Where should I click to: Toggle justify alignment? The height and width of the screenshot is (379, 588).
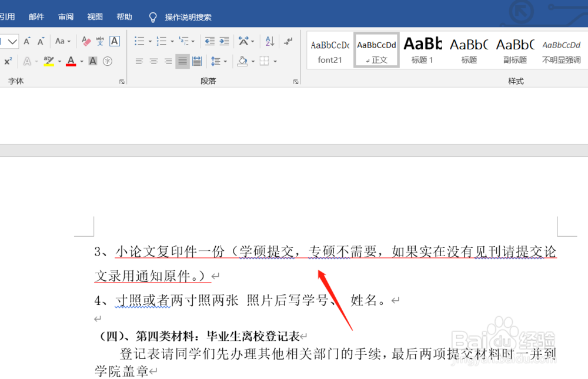pyautogui.click(x=182, y=61)
